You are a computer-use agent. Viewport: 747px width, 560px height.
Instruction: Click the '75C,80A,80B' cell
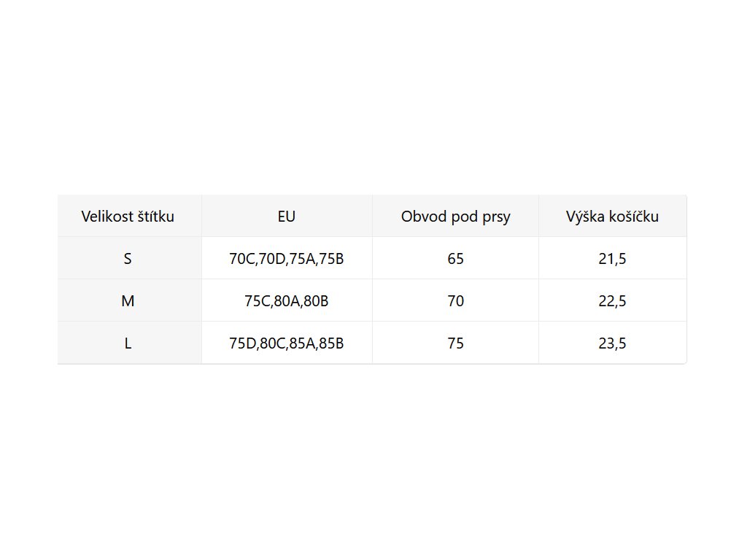(287, 301)
